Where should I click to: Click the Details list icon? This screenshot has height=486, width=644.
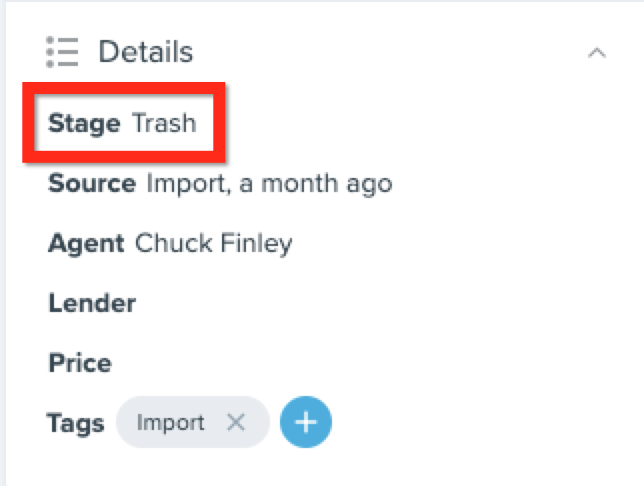62,52
